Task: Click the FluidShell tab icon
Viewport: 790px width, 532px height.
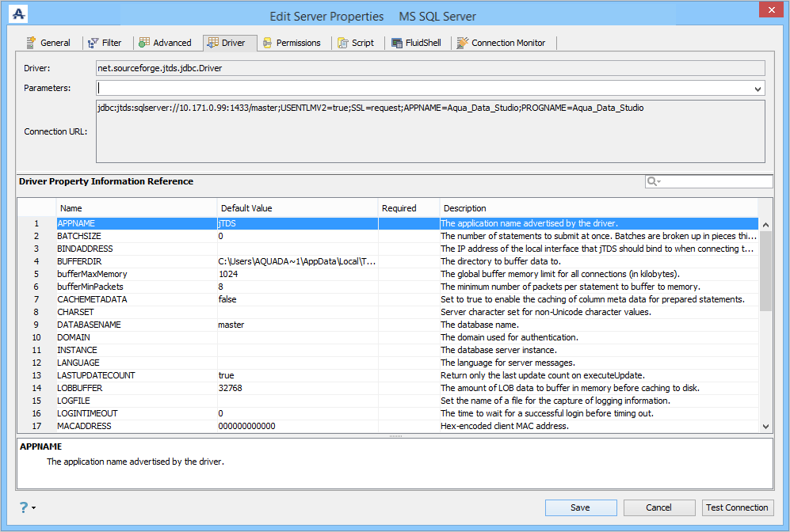Action: [399, 43]
